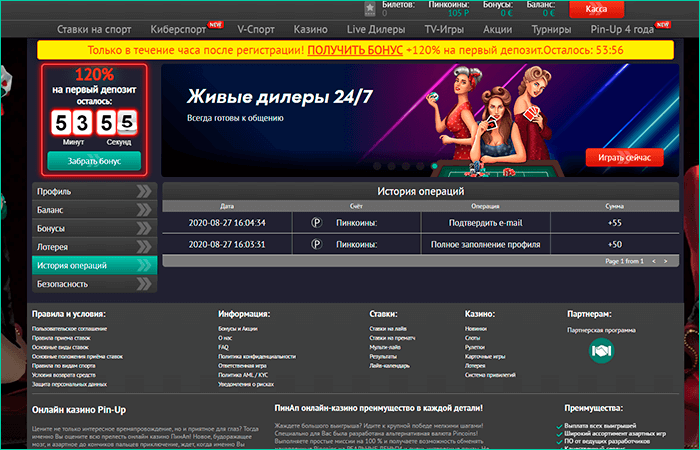
Task: Open Правила приема ставок link
Action: (61, 338)
